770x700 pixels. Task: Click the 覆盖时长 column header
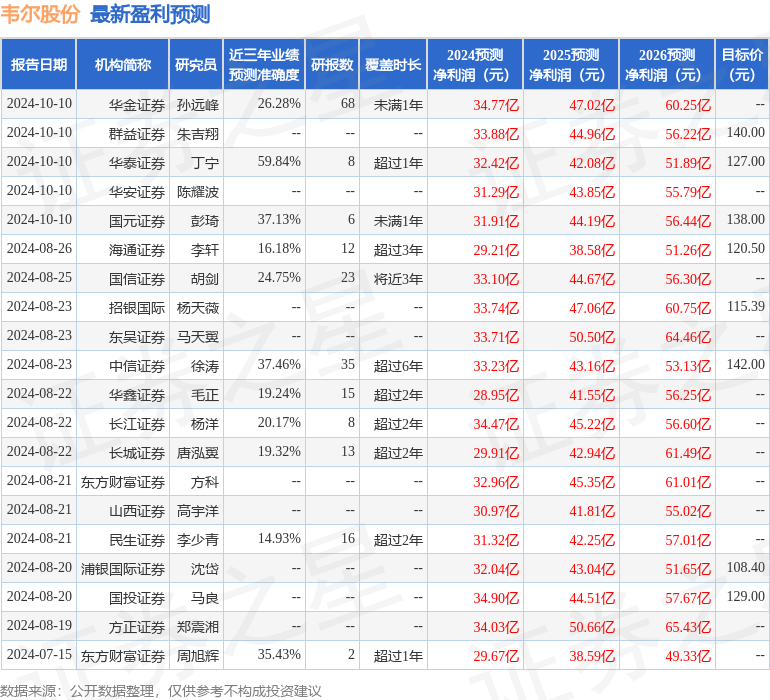[393, 64]
